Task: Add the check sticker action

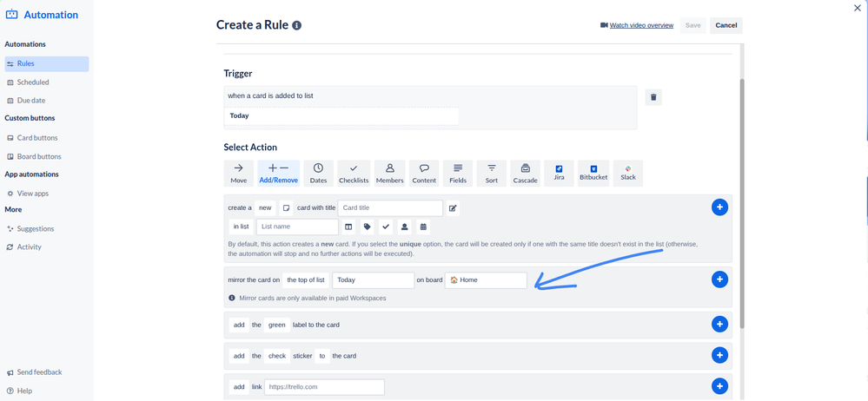Action: pyautogui.click(x=719, y=355)
